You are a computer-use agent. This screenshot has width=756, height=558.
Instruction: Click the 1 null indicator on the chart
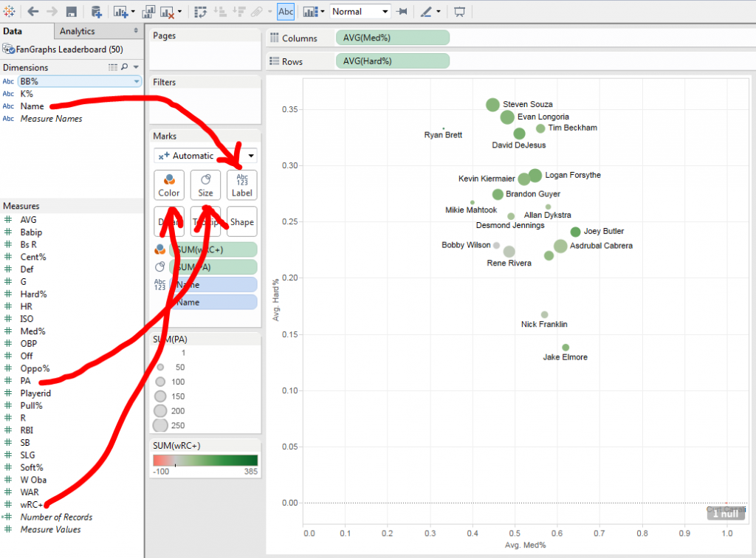[x=726, y=514]
